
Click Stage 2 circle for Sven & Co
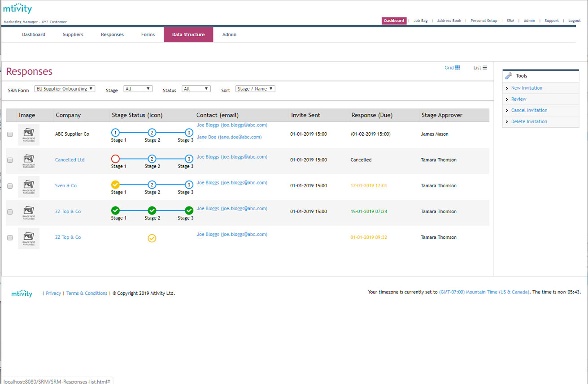(x=152, y=185)
